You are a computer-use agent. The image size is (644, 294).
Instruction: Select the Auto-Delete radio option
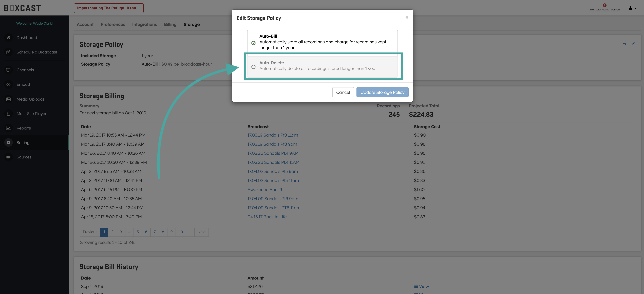click(x=253, y=67)
